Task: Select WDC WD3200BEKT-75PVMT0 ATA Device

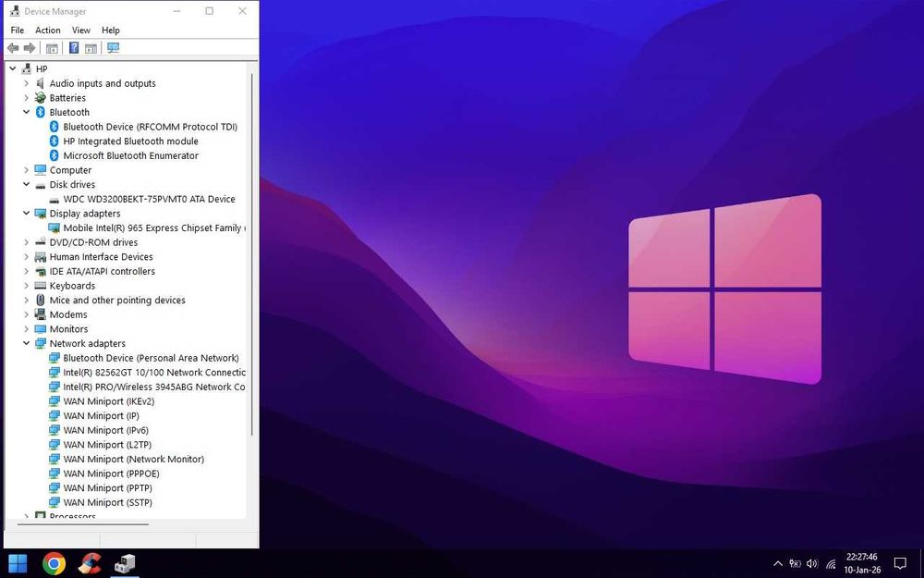Action: point(149,199)
